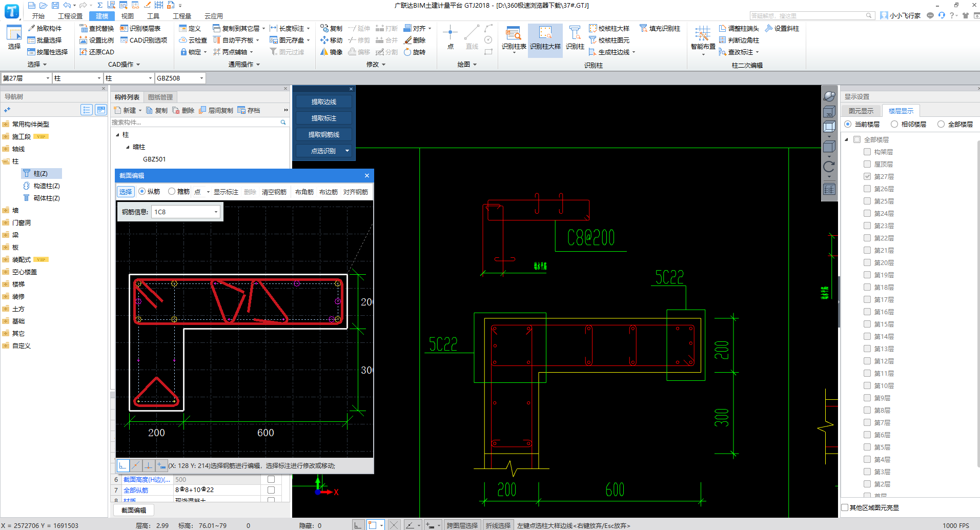Switch to the 视图 ribbon tab
980x530 pixels.
pyautogui.click(x=128, y=16)
